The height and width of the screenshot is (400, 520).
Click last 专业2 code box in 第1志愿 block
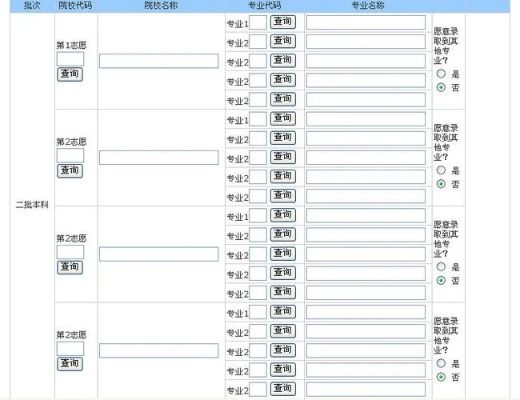258,100
